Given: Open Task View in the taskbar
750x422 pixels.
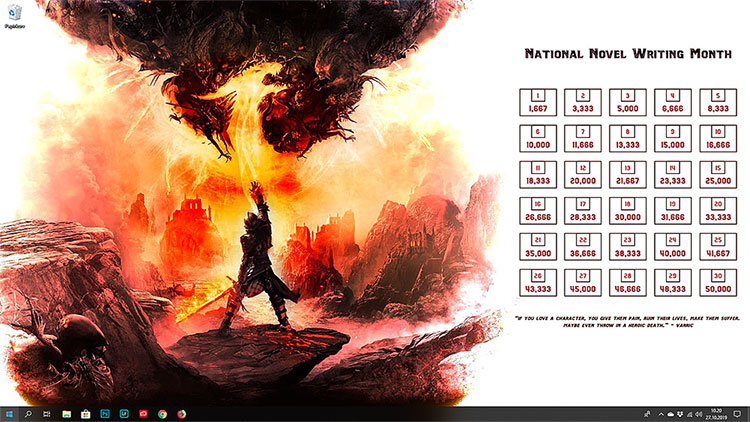Looking at the screenshot, I should [46, 414].
